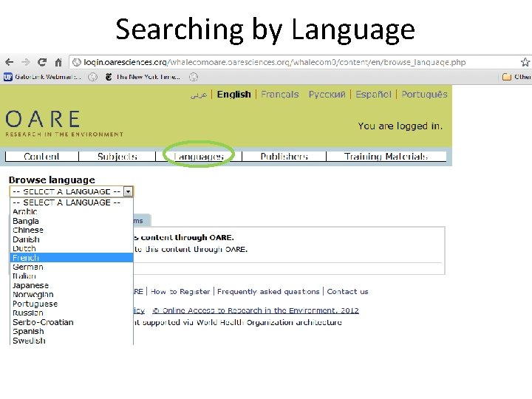Switch site language to Русский
The width and height of the screenshot is (532, 399).
pyautogui.click(x=327, y=95)
